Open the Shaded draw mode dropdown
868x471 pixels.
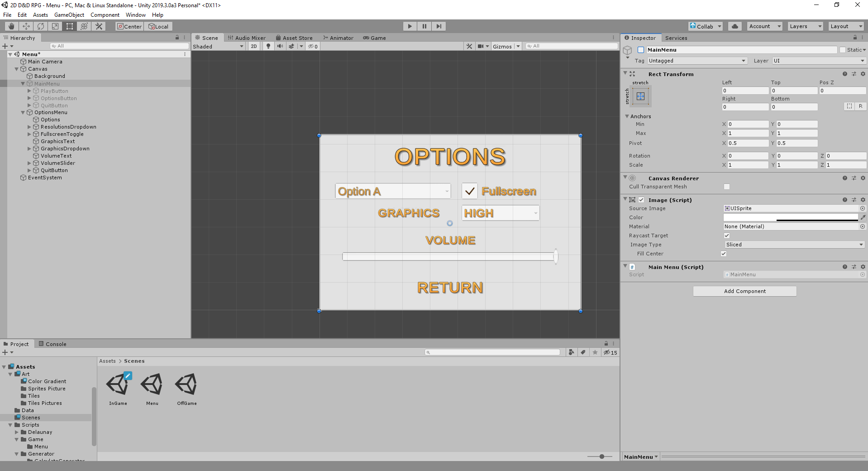(x=218, y=46)
